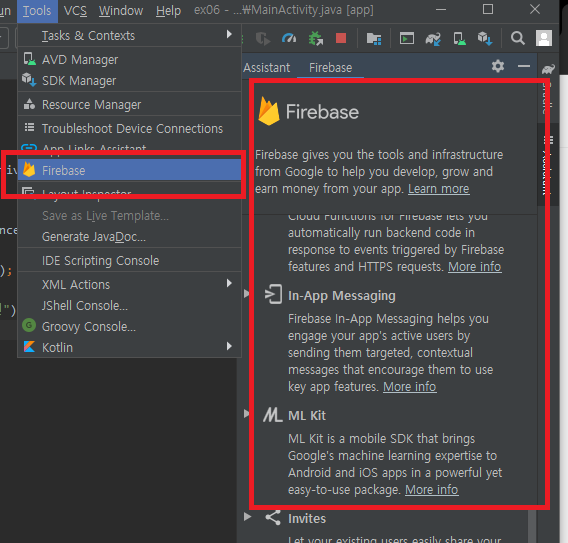Click Firebase flame icon in menu

coord(29,169)
